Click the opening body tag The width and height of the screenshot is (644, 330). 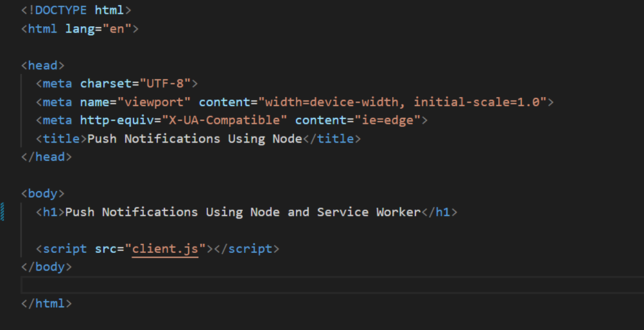[43, 194]
